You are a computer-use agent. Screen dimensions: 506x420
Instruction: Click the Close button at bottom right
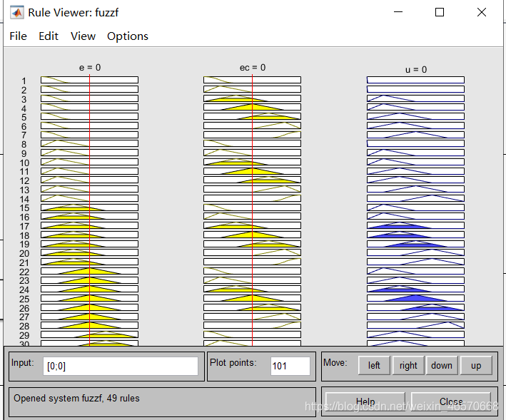[x=451, y=401]
